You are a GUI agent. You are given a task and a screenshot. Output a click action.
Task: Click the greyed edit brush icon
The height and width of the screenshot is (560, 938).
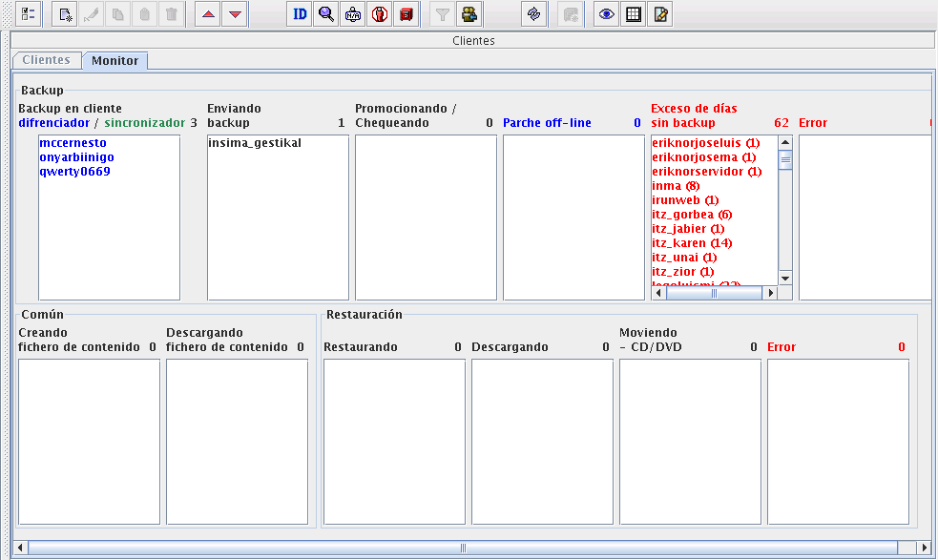coord(91,14)
